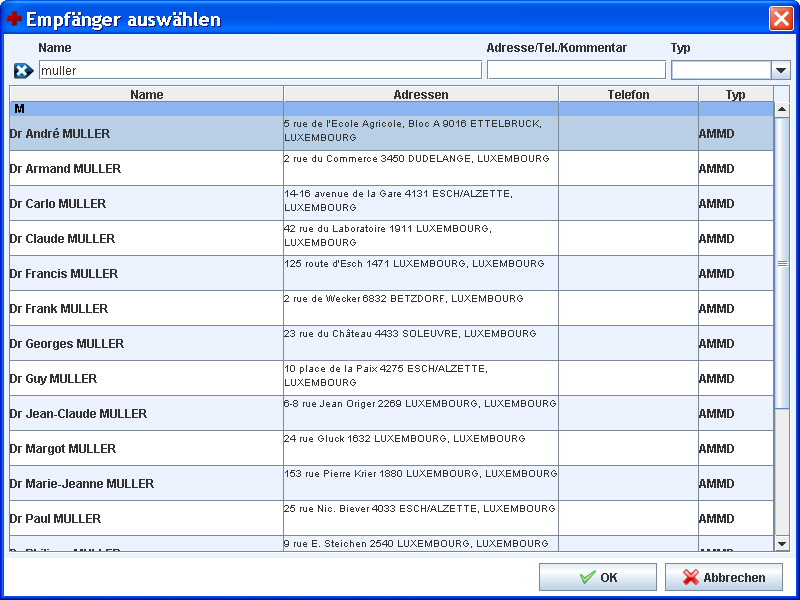
Task: Click the clear search filter icon
Action: click(x=24, y=70)
